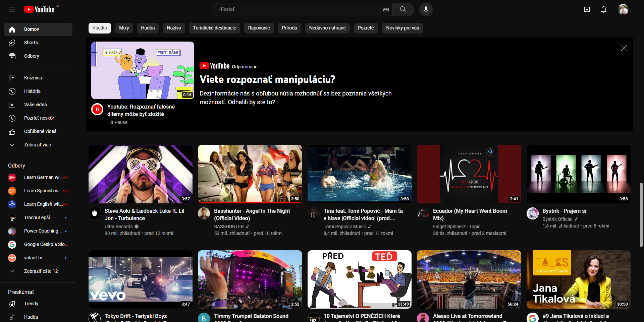Expand Zobraziť viac in sidebar
This screenshot has height=322, width=644.
coord(38,145)
